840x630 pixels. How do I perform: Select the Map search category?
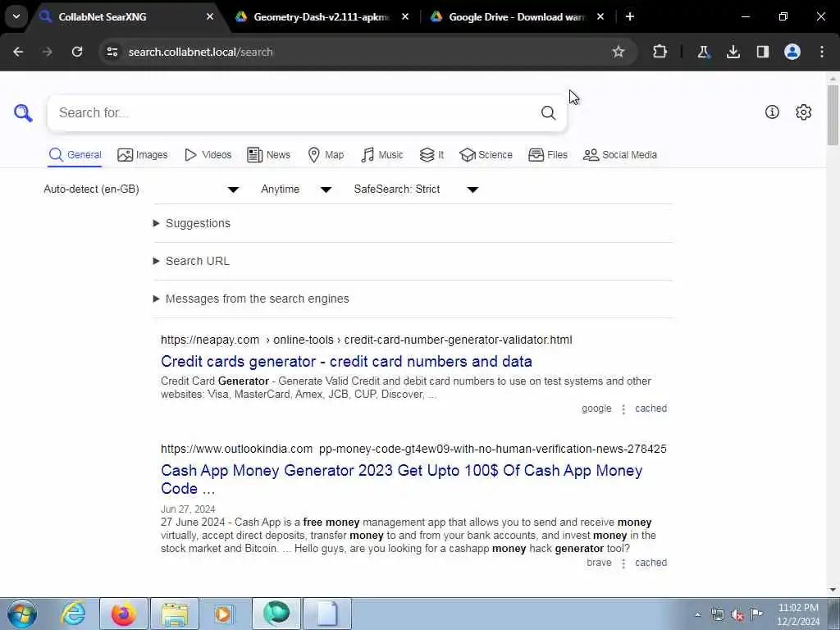click(x=326, y=155)
